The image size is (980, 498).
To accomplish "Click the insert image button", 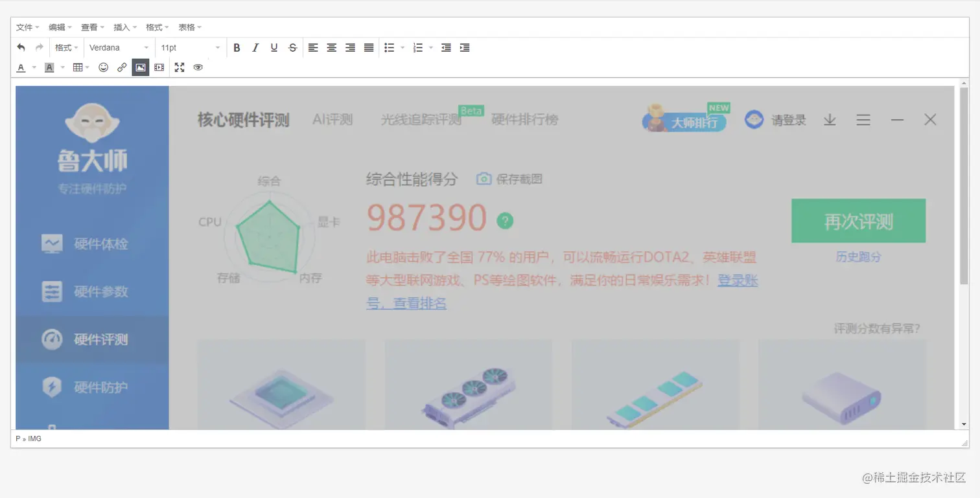I will [141, 67].
